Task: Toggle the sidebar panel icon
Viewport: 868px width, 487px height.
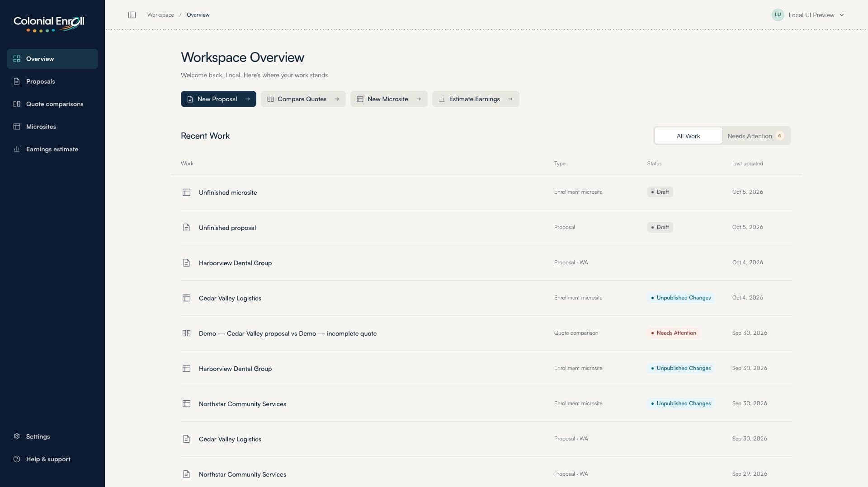Action: click(x=132, y=15)
